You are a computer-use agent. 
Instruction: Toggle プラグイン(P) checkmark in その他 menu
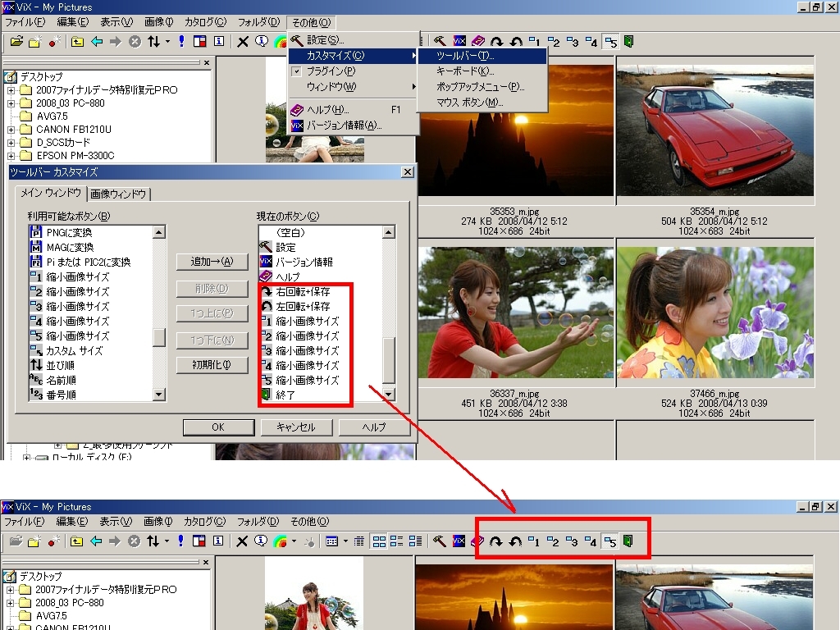pos(297,71)
